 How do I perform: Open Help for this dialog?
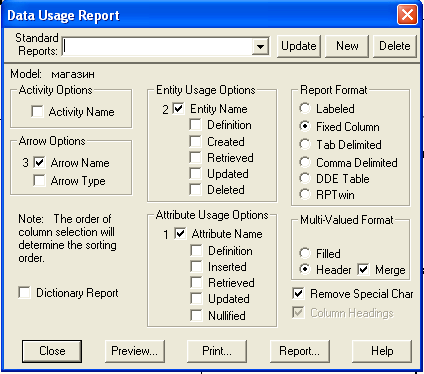[x=382, y=351]
